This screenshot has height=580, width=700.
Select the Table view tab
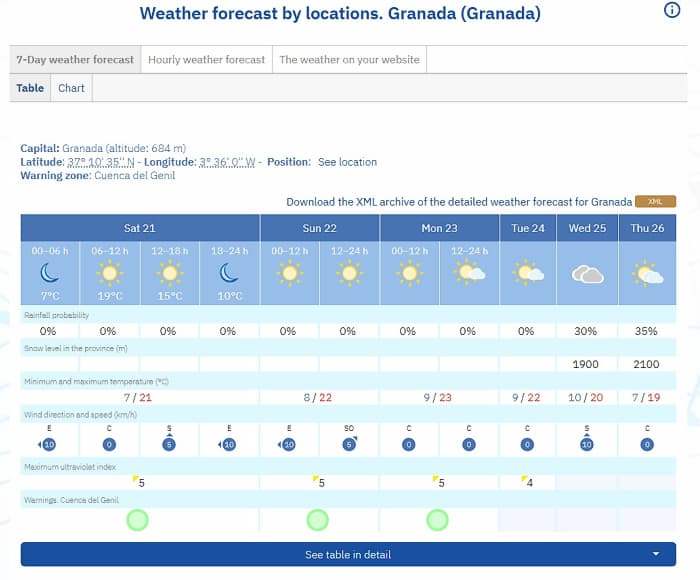tap(30, 88)
